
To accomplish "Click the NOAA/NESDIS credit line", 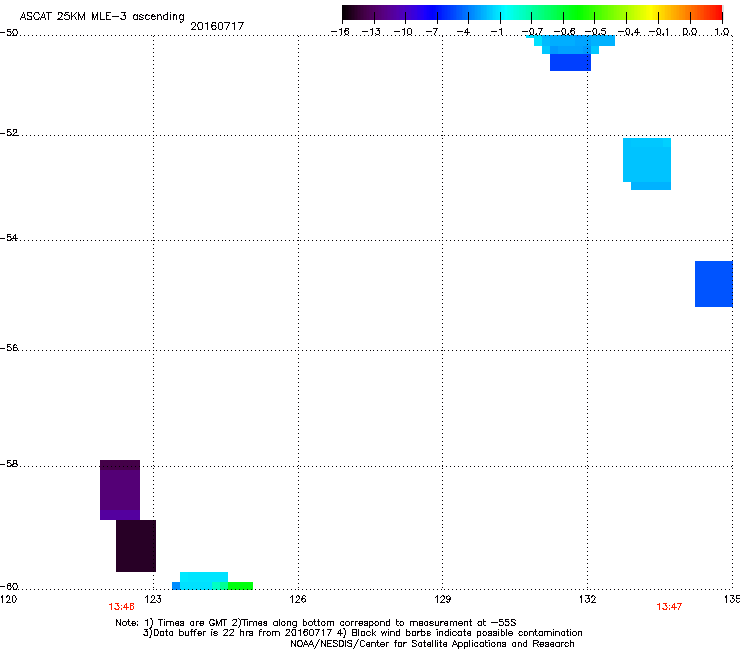I will (432, 644).
